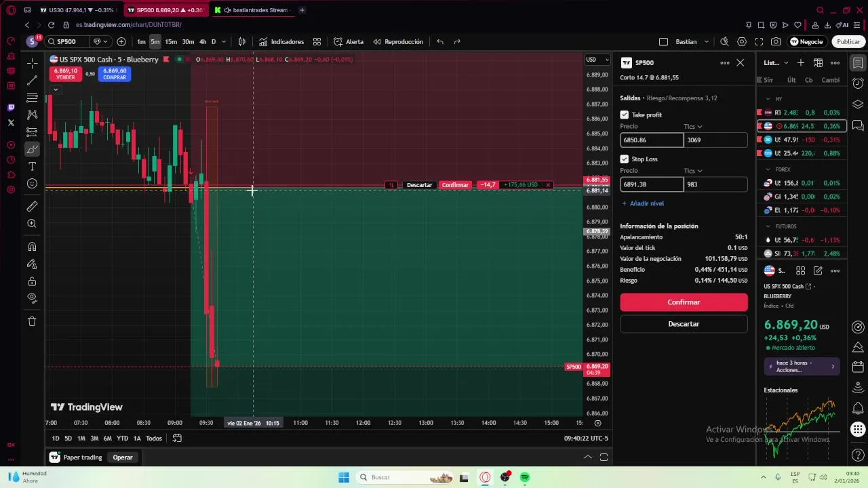The width and height of the screenshot is (868, 488).
Task: Click the Publicar button
Action: (x=848, y=41)
